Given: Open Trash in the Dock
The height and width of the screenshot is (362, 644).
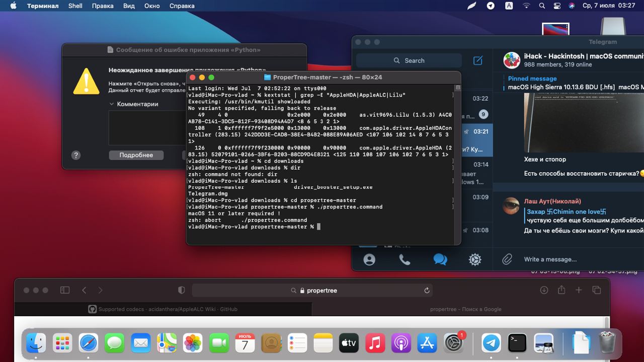Looking at the screenshot, I should 608,342.
